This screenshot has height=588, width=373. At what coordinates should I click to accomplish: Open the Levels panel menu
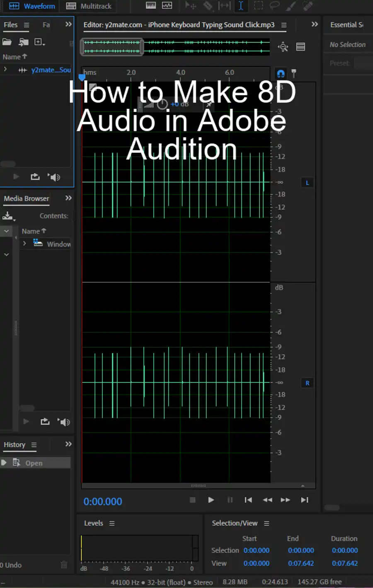click(112, 523)
